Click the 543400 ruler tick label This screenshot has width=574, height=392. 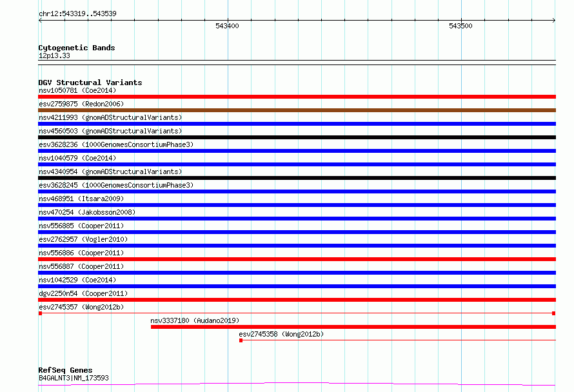[x=227, y=26]
